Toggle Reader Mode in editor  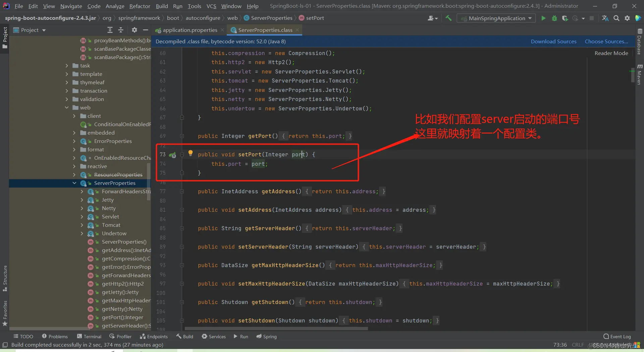click(611, 53)
